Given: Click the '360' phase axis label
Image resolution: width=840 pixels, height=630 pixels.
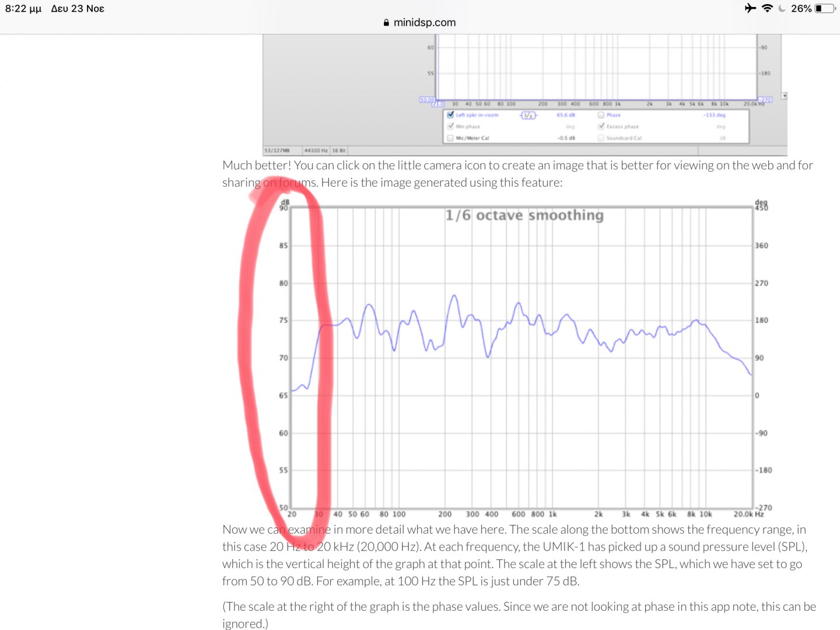Looking at the screenshot, I should 762,246.
